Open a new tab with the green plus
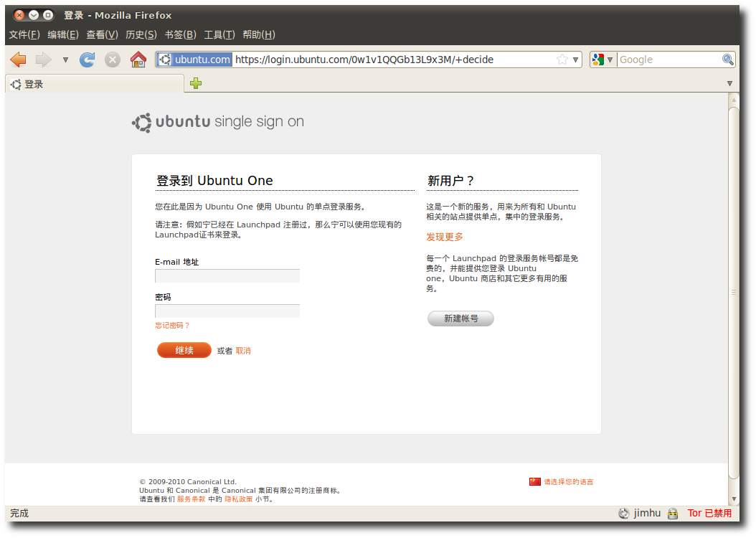The image size is (756, 538). 196,83
